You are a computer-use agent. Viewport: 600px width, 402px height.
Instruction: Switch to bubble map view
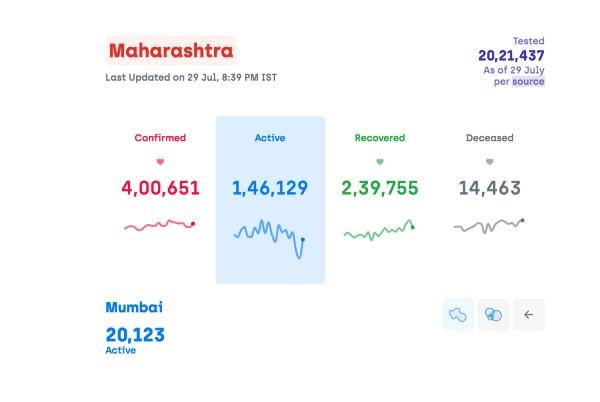point(493,314)
